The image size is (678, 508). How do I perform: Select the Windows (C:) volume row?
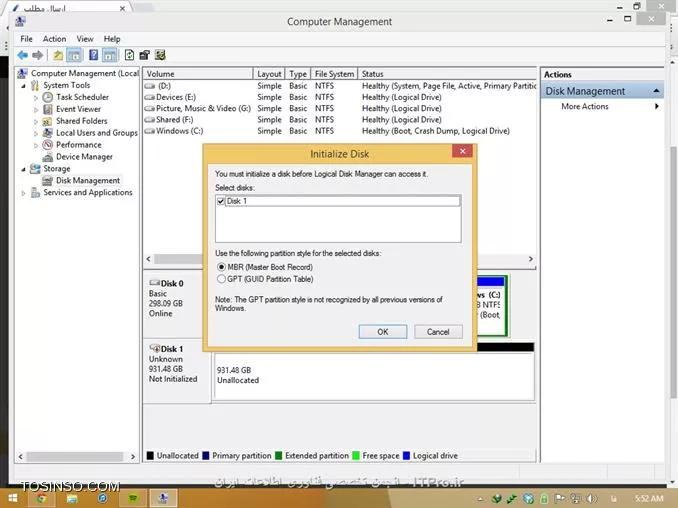(339, 131)
